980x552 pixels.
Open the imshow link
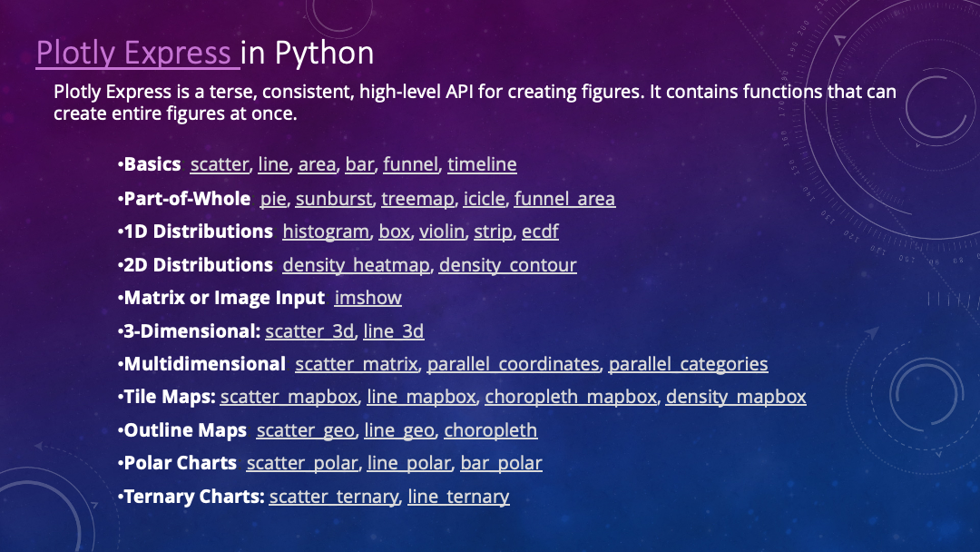click(x=367, y=298)
